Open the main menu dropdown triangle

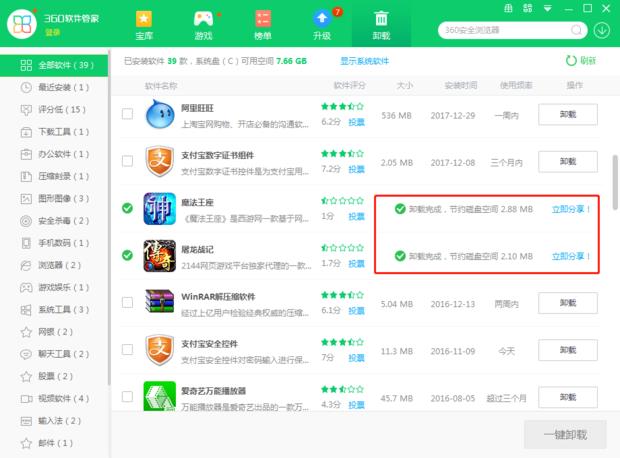click(x=548, y=8)
